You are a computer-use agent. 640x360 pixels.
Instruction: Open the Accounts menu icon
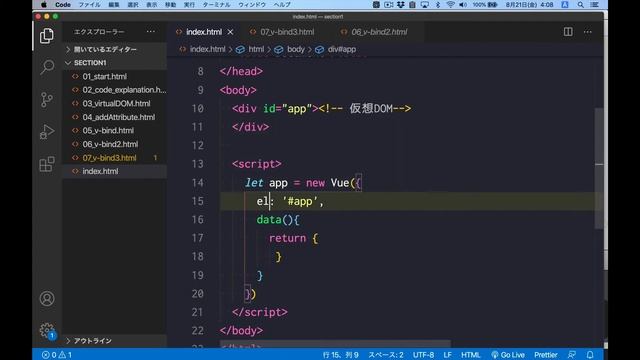(47, 298)
